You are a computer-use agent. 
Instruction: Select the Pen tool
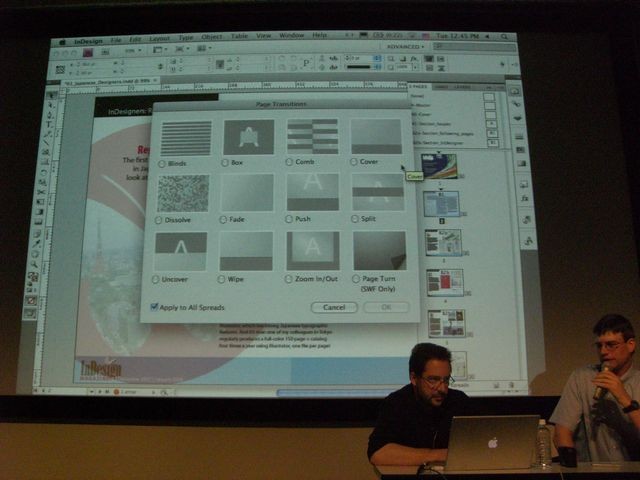coord(50,115)
